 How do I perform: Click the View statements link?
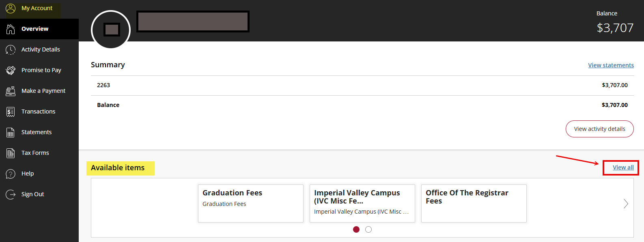coord(611,65)
